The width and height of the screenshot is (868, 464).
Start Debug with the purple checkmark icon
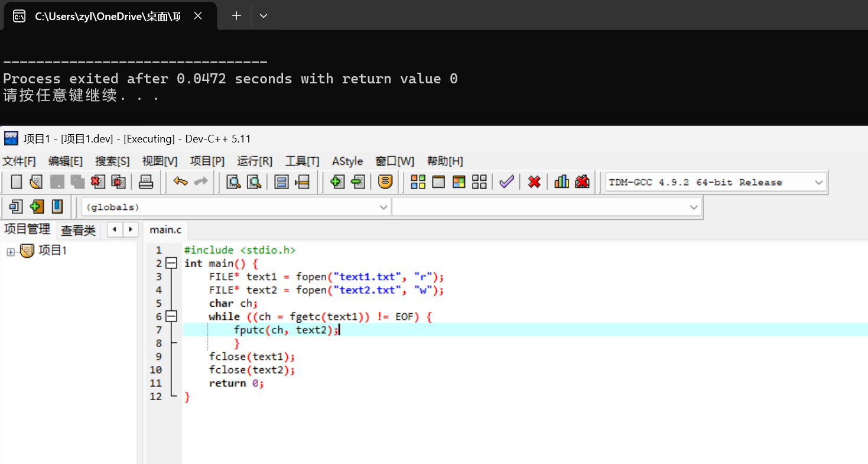point(506,182)
